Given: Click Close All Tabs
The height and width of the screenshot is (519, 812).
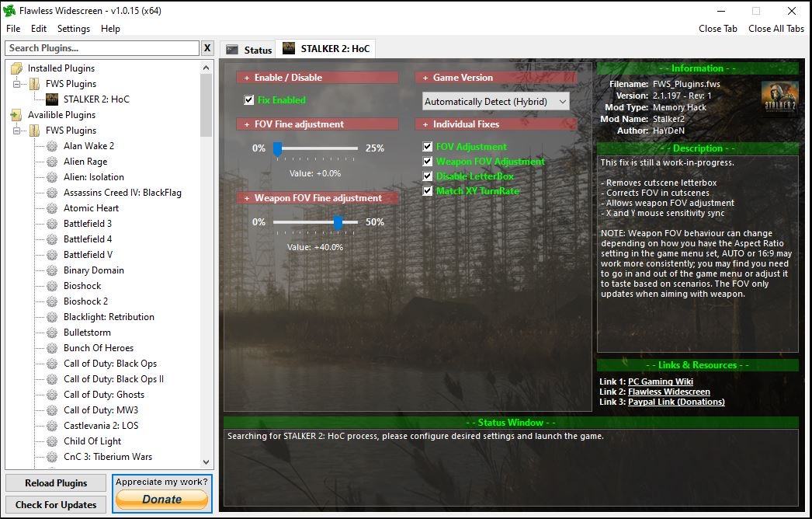Looking at the screenshot, I should tap(776, 29).
